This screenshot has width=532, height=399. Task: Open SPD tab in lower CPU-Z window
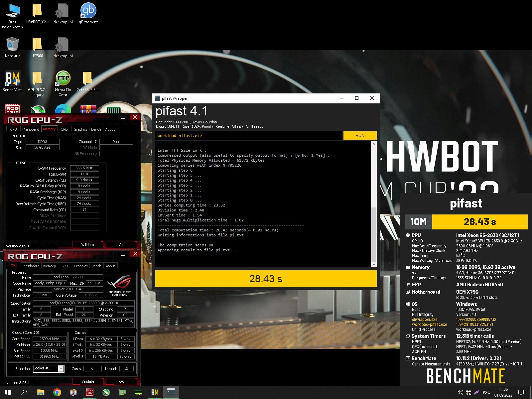65,266
